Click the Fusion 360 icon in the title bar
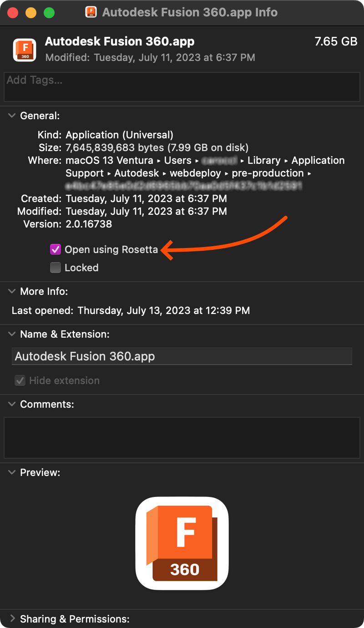364x628 pixels. [x=91, y=12]
